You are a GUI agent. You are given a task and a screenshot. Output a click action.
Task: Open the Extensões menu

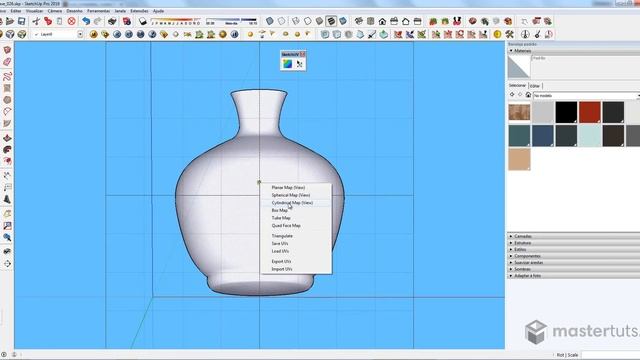(x=139, y=11)
